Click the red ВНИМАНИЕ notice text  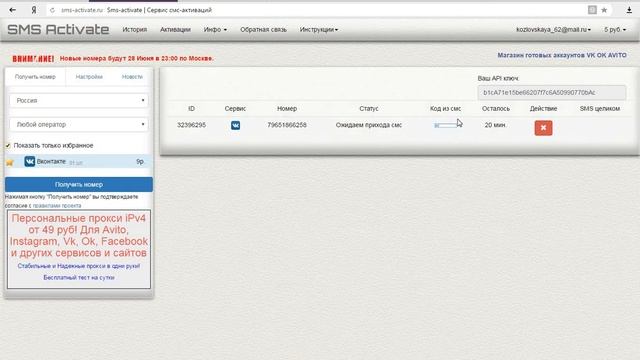(33, 59)
